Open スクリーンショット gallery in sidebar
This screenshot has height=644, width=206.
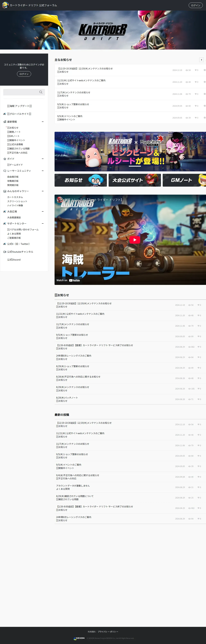(x=17, y=202)
